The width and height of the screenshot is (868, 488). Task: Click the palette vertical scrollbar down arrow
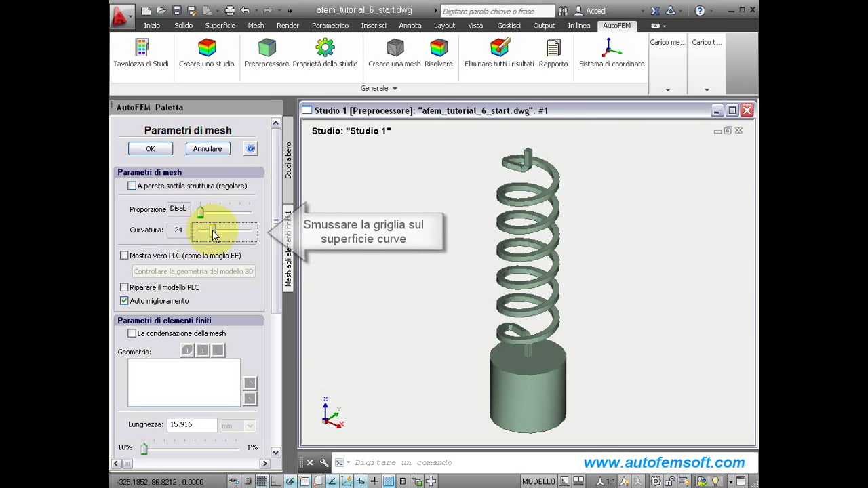[275, 452]
